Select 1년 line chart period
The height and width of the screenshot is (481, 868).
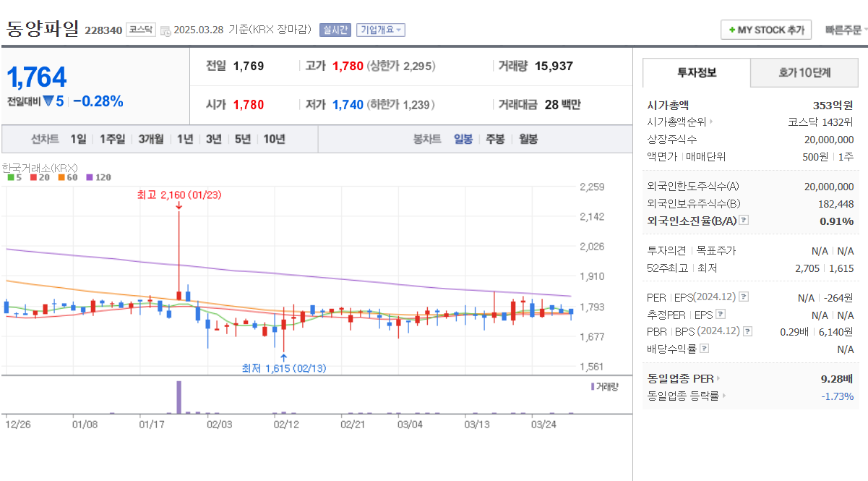pos(185,139)
